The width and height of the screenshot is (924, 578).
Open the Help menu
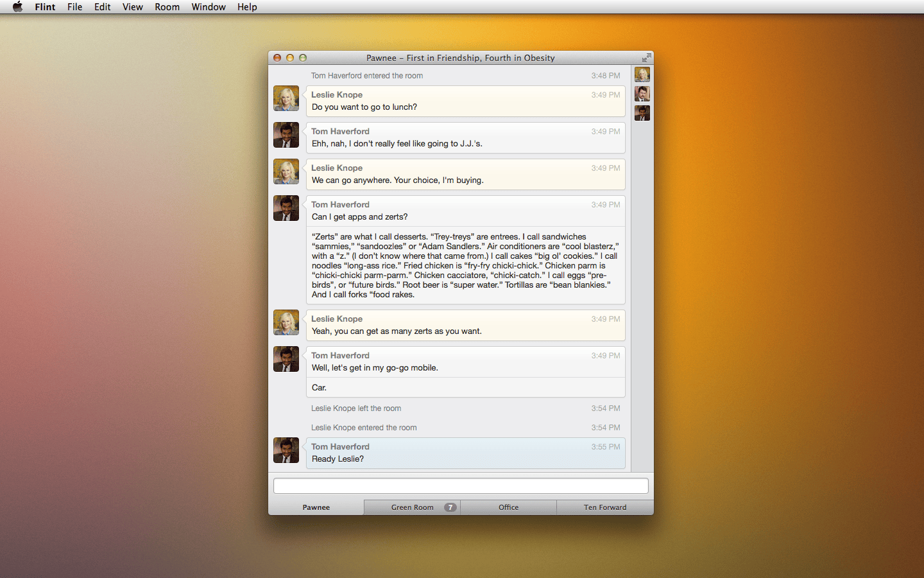click(x=247, y=7)
